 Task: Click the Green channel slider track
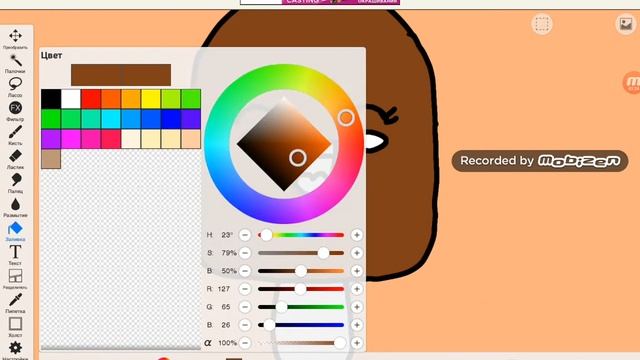(x=301, y=307)
